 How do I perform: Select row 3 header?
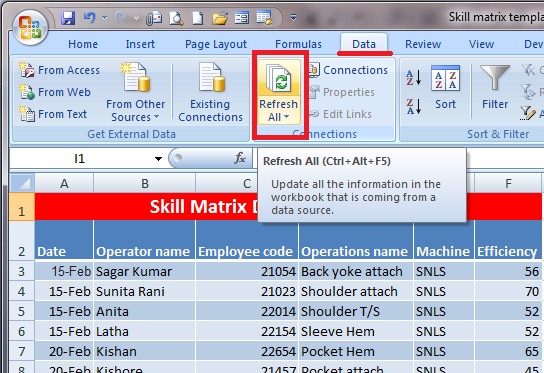point(22,271)
